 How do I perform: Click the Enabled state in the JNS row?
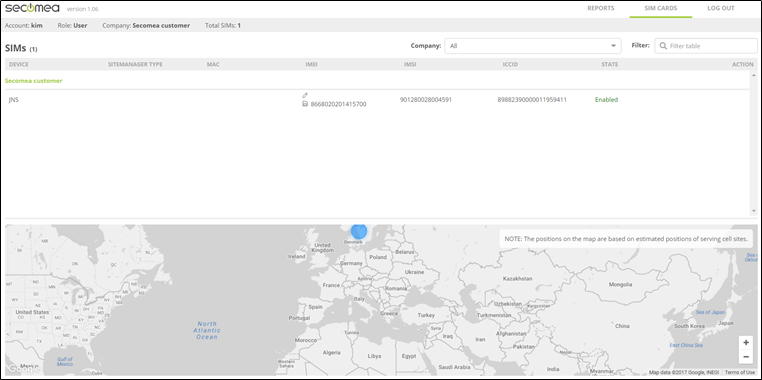coord(606,100)
